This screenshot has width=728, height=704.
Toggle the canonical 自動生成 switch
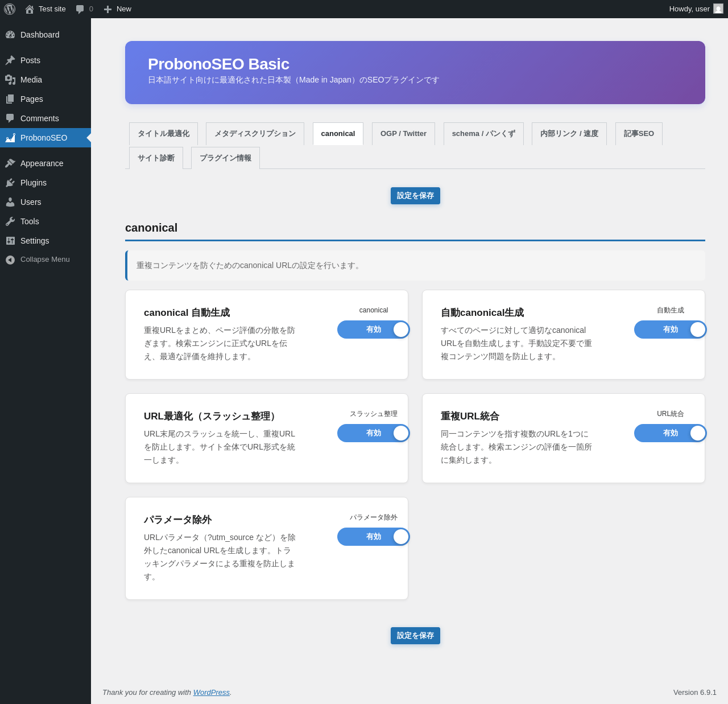(x=374, y=330)
